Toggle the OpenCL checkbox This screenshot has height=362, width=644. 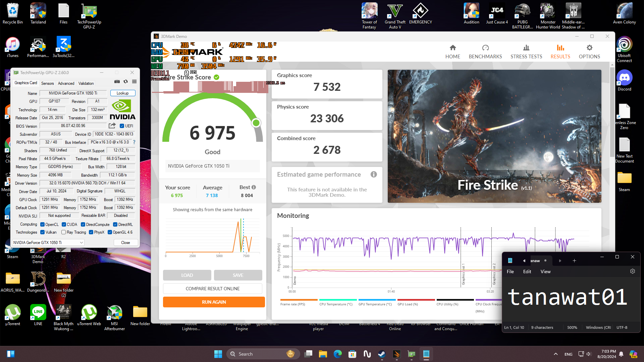[43, 225]
